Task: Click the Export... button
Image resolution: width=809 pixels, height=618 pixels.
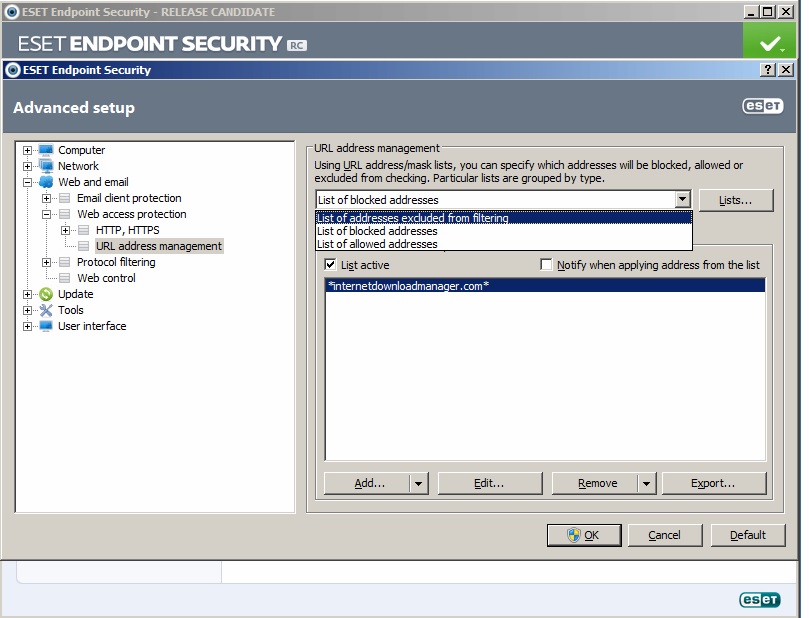Action: (714, 483)
